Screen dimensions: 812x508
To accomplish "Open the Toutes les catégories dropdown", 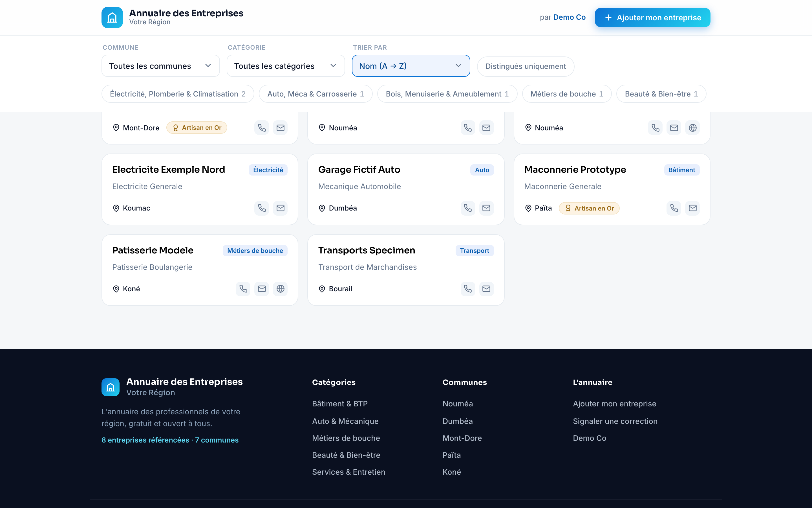I will (286, 66).
